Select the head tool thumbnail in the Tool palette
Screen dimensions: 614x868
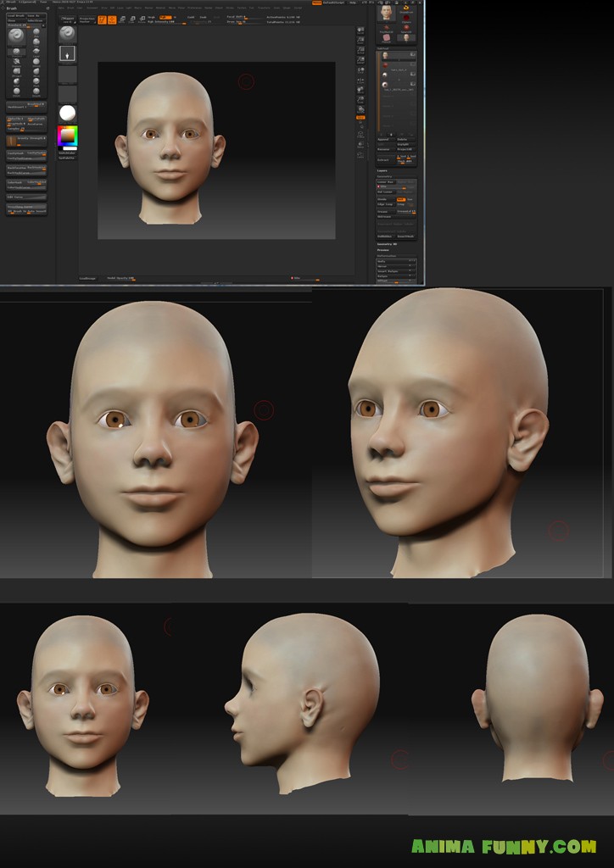tap(387, 13)
